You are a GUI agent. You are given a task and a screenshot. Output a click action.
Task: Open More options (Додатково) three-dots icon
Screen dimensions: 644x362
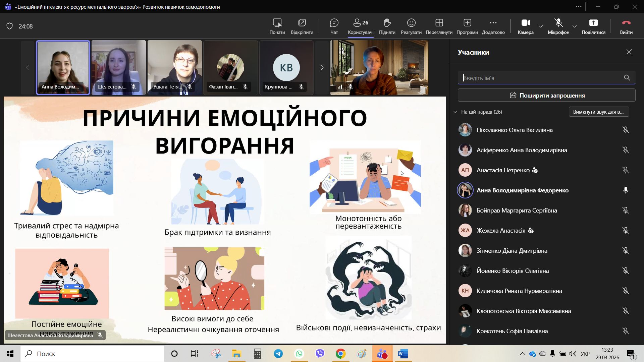point(493,23)
